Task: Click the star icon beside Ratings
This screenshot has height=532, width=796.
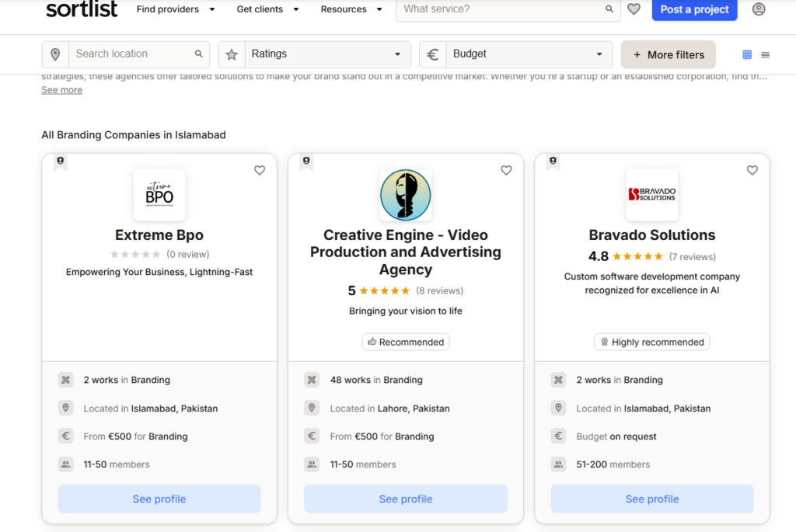Action: [232, 54]
